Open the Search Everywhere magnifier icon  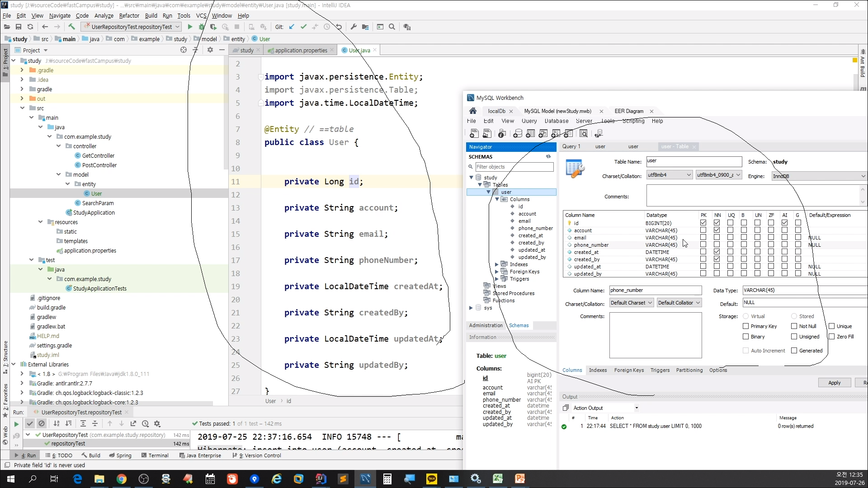tap(392, 27)
